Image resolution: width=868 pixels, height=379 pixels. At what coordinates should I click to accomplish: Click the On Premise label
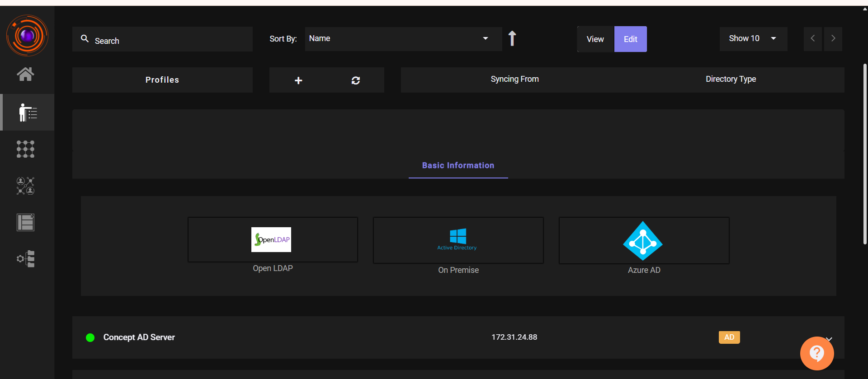[x=458, y=270]
